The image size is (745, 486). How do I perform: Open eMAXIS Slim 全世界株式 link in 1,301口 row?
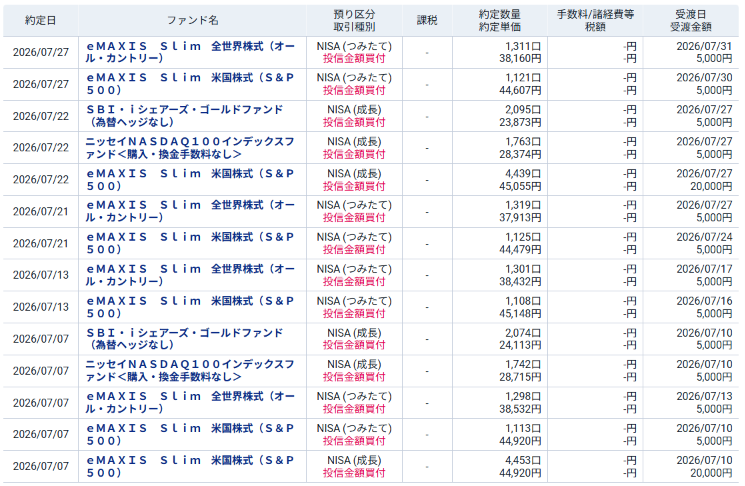click(190, 275)
